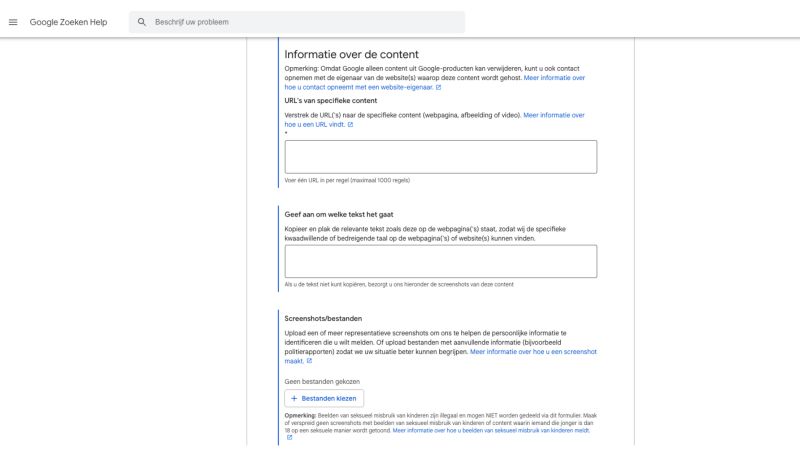Click the 'Geen bestanden gekozen' label
Viewport: 800px width, 454px height.
coord(322,381)
